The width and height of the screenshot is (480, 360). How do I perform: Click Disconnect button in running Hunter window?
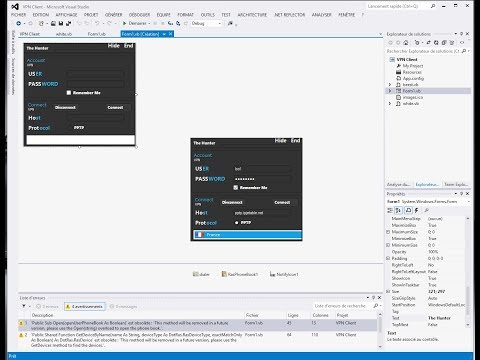232,202
